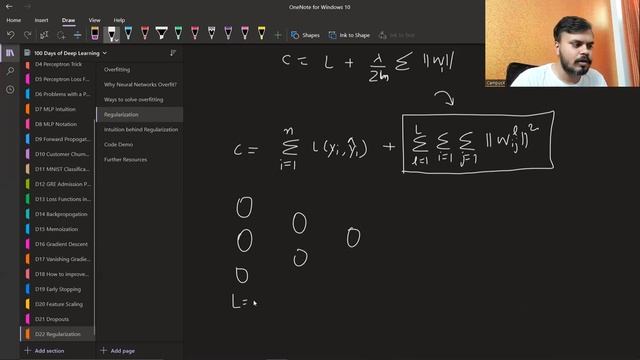
Task: Open the Help tab
Action: [119, 20]
